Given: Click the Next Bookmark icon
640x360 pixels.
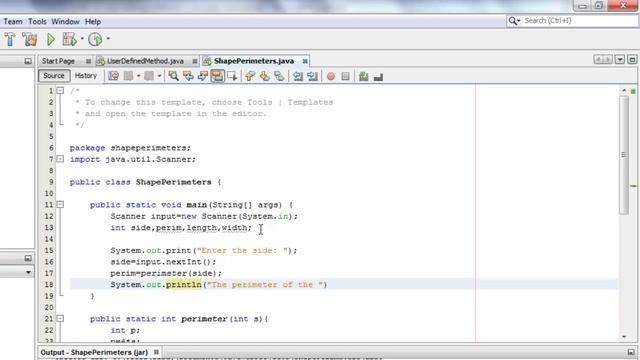Looking at the screenshot, I should (x=264, y=76).
